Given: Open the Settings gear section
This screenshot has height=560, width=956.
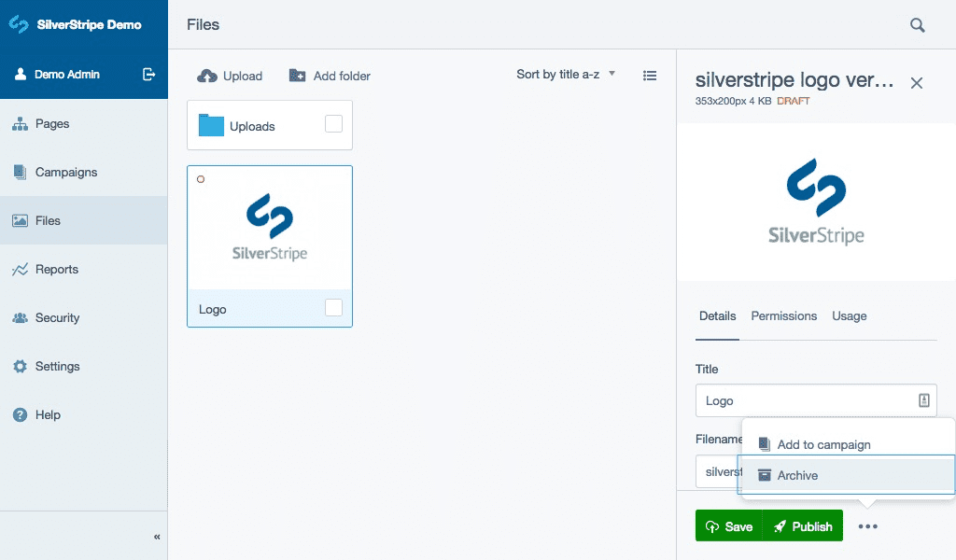Looking at the screenshot, I should click(57, 367).
